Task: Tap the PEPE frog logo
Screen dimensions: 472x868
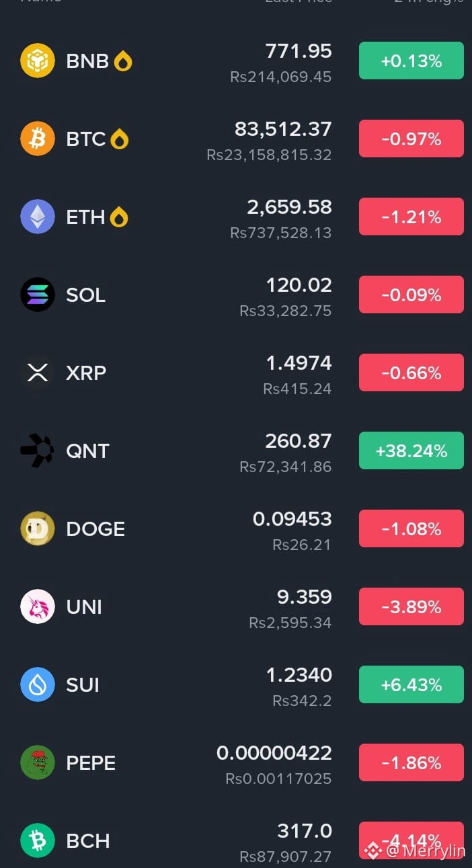Action: tap(37, 762)
